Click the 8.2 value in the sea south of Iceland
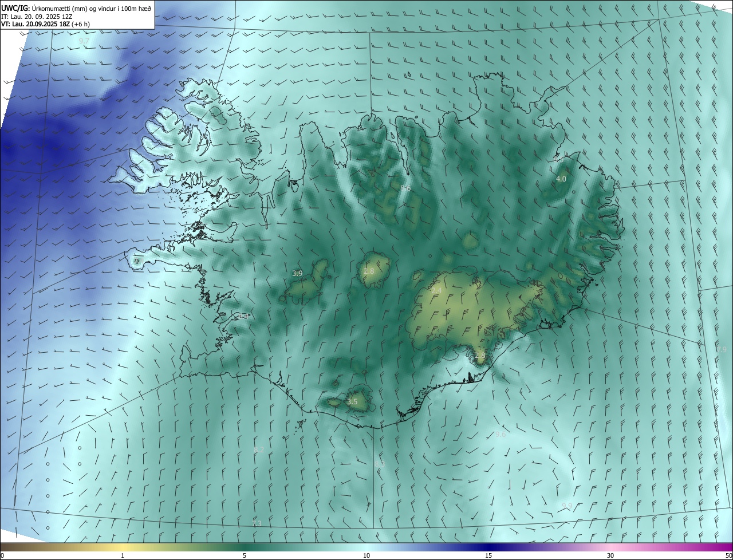The image size is (733, 560). tap(259, 450)
